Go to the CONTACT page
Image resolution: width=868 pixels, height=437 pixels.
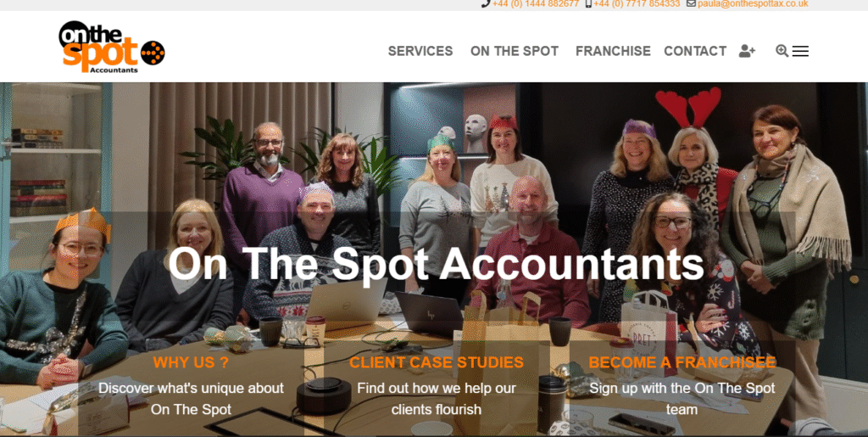point(695,51)
